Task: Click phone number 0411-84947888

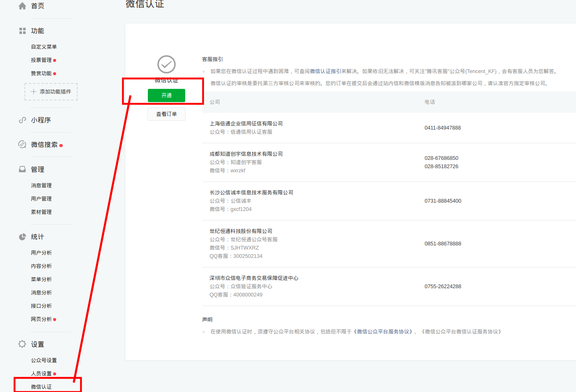Action: [x=443, y=128]
